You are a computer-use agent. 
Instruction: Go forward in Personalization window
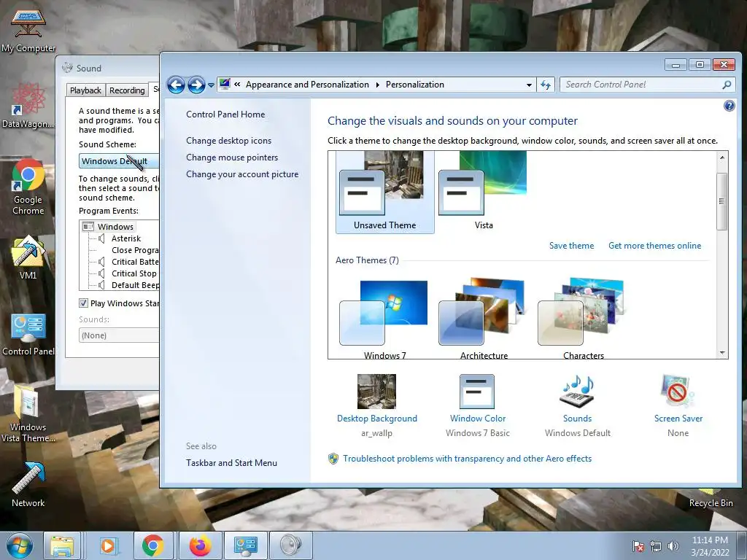[x=196, y=85]
